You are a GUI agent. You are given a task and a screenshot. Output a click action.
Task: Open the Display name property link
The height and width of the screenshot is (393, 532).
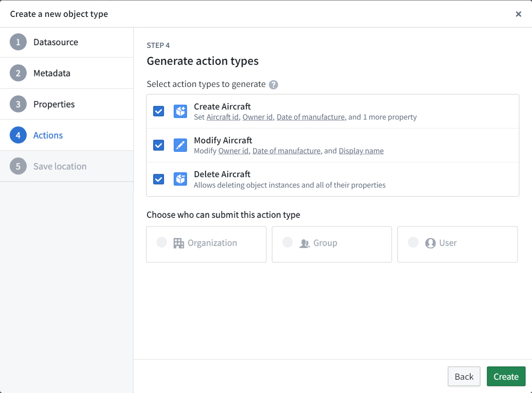(x=361, y=151)
